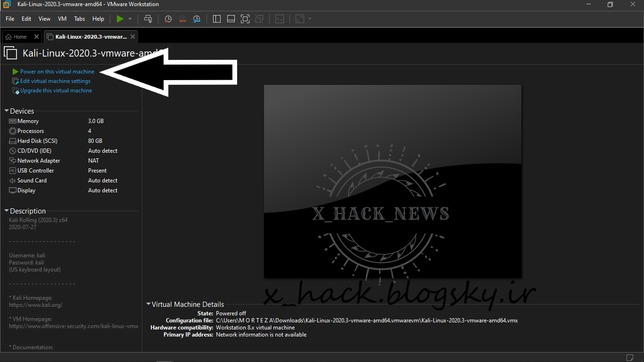
Task: Close the Home tab
Action: [37, 37]
